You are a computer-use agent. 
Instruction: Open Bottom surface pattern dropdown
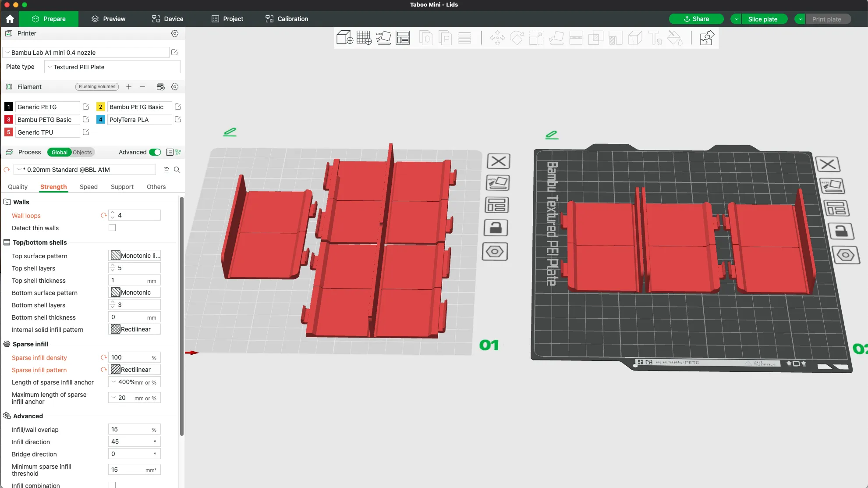coord(135,292)
